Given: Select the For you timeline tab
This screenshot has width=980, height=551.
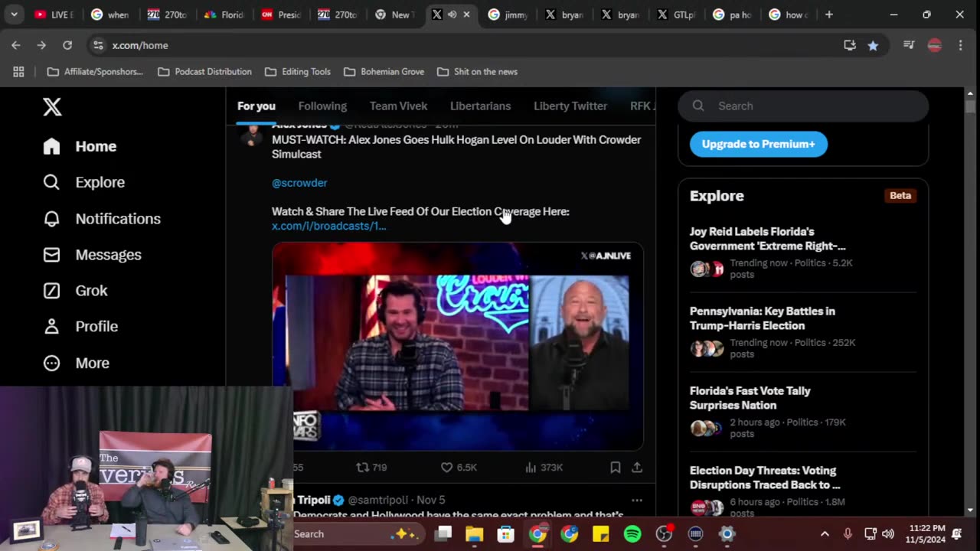Looking at the screenshot, I should point(256,106).
